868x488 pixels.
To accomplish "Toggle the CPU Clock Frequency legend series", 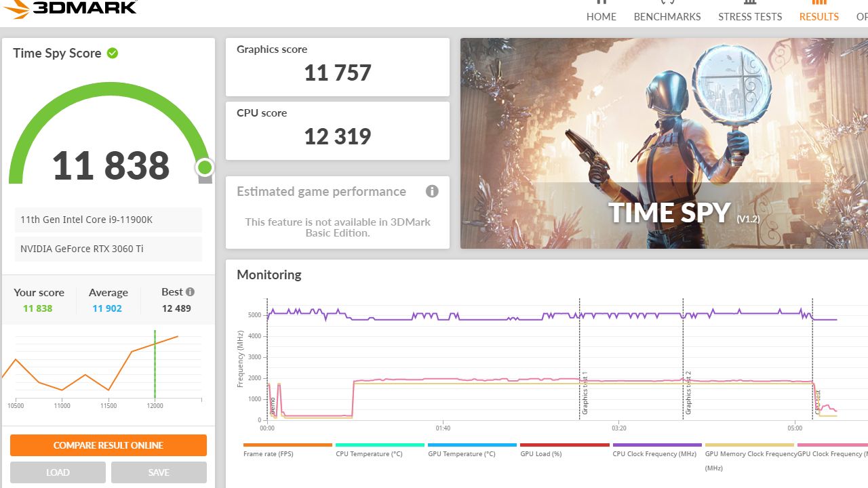I will (x=654, y=453).
